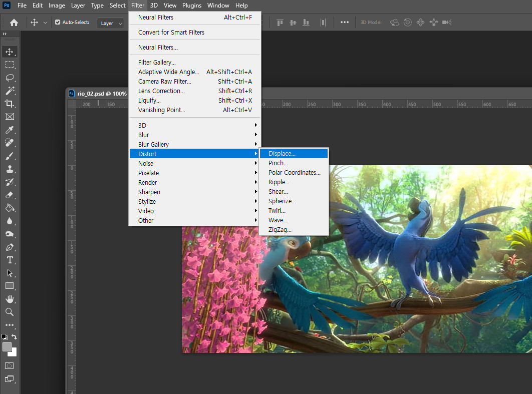Select the Magic Wand tool
Screen dimensions: 532x394
[10, 91]
